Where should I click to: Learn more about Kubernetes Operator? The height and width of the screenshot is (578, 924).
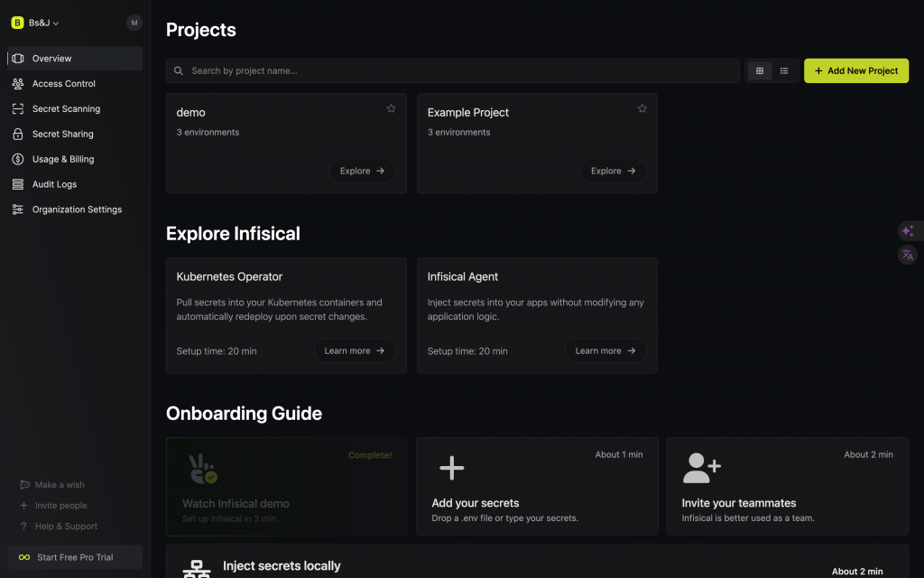(x=355, y=351)
